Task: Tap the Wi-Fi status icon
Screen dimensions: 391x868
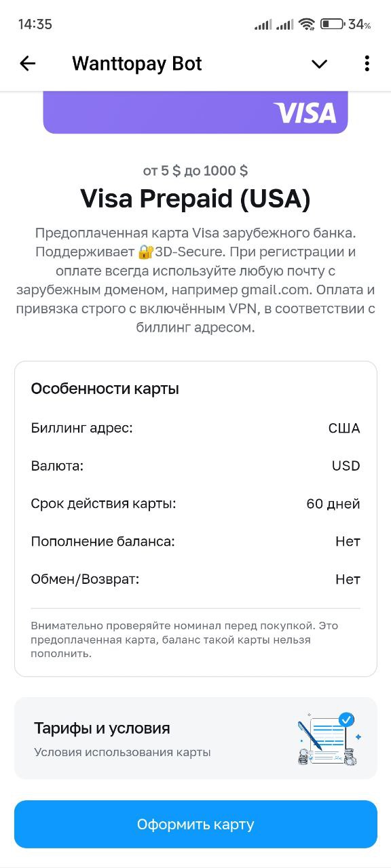Action: (307, 24)
